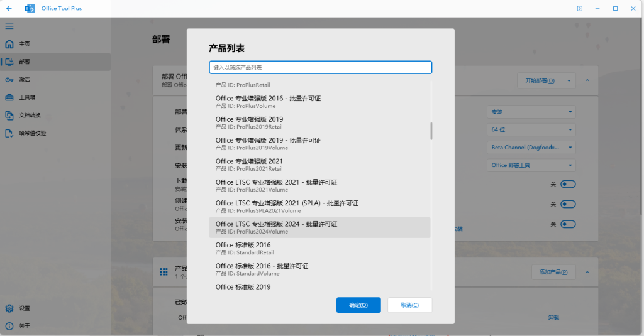Select Office 专业增强版 2016 - 批量许可证
Viewport: 644px width, 336px height.
pos(319,102)
